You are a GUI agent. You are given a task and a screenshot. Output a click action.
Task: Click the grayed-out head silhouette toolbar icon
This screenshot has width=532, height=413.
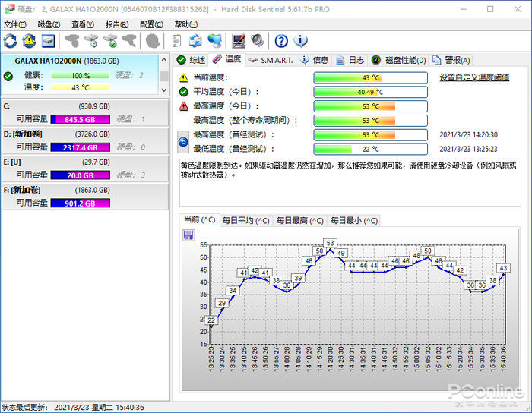click(x=153, y=41)
